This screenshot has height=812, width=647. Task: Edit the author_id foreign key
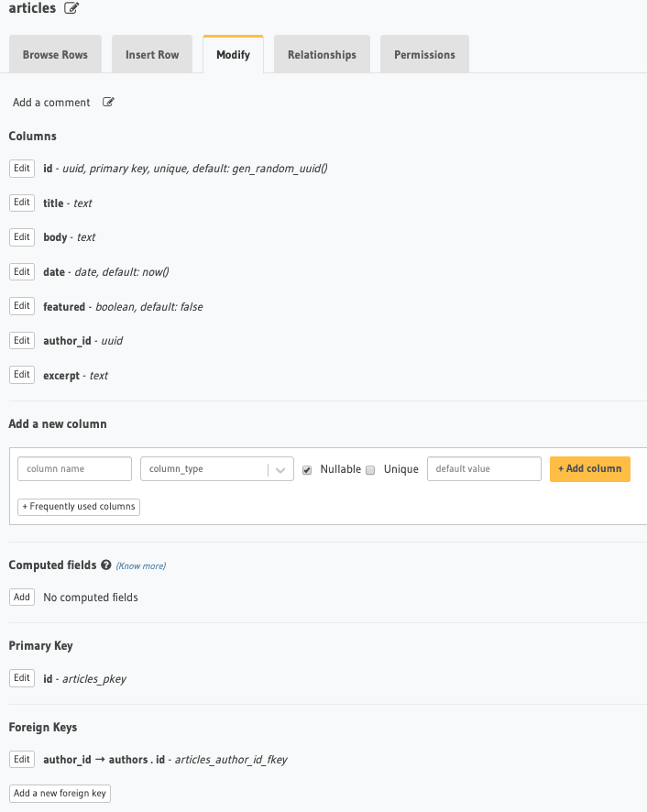(21, 759)
